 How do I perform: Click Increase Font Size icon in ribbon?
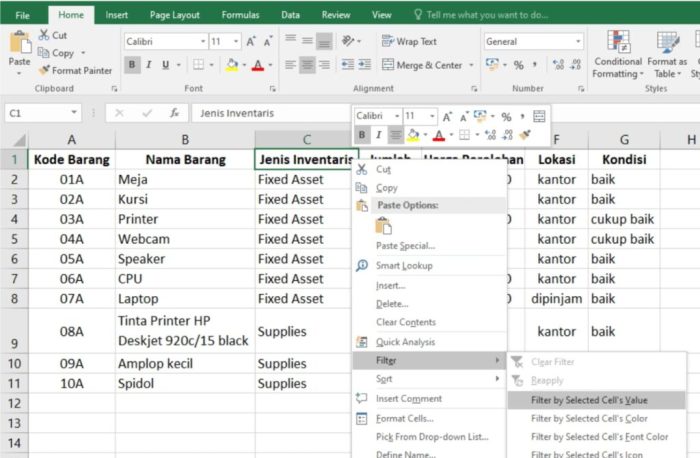251,42
